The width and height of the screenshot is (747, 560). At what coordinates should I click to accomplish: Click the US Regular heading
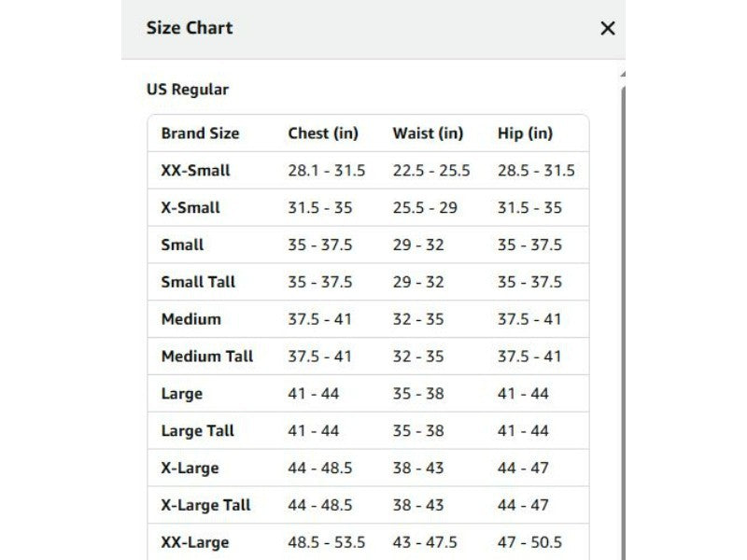188,90
